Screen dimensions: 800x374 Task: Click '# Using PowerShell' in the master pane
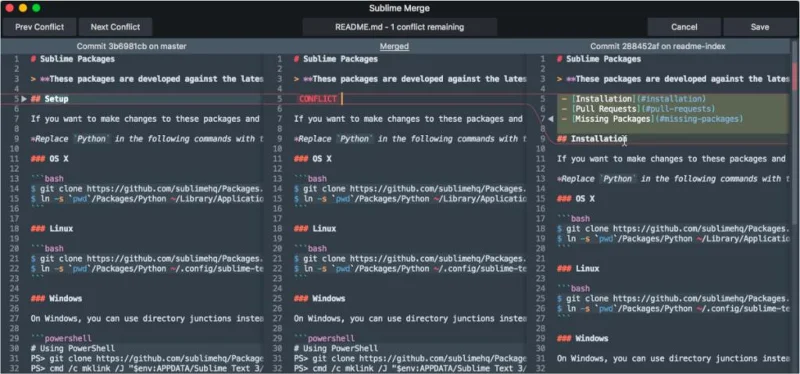click(72, 348)
